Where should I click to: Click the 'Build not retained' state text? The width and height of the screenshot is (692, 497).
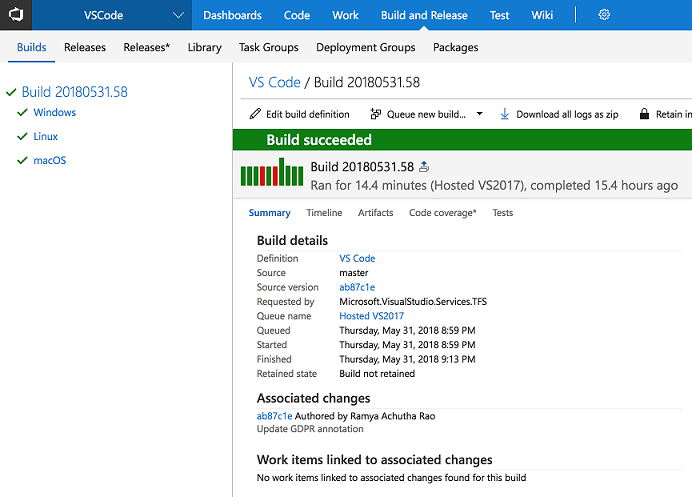(x=377, y=374)
